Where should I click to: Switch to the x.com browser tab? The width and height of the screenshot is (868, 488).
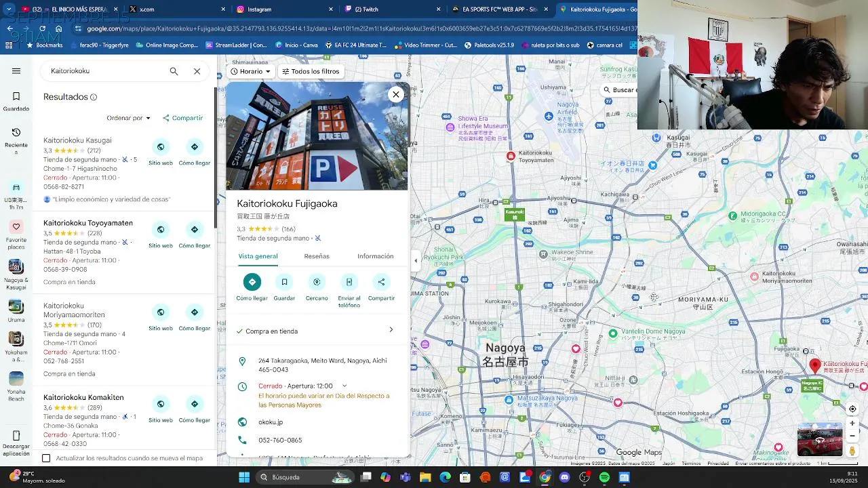click(176, 9)
